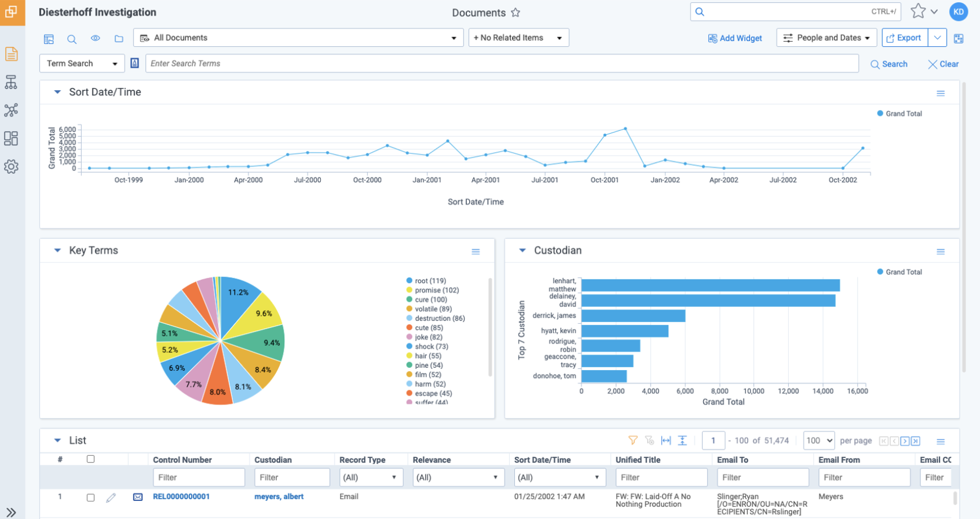Open the cluster visualization sidebar icon
Viewport: 980px width, 519px height.
(11, 110)
